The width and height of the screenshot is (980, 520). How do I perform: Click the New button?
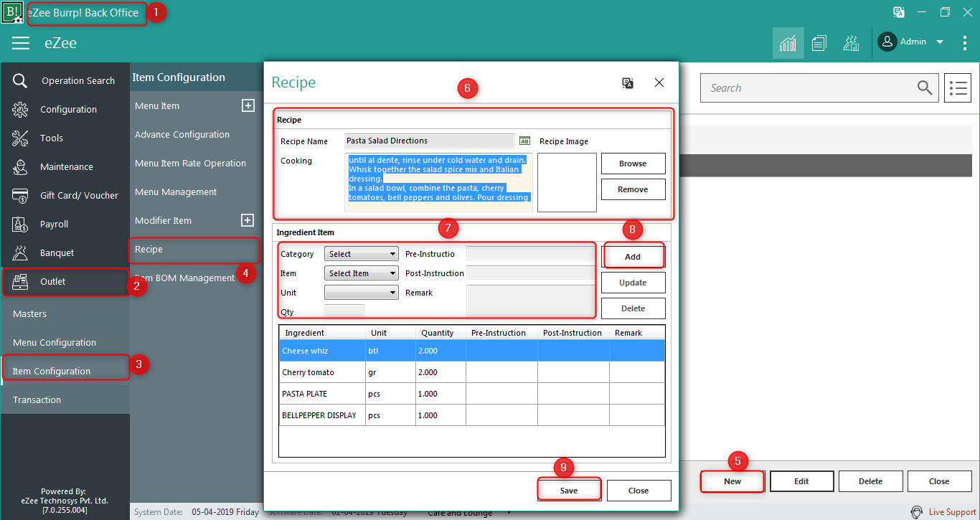(732, 481)
